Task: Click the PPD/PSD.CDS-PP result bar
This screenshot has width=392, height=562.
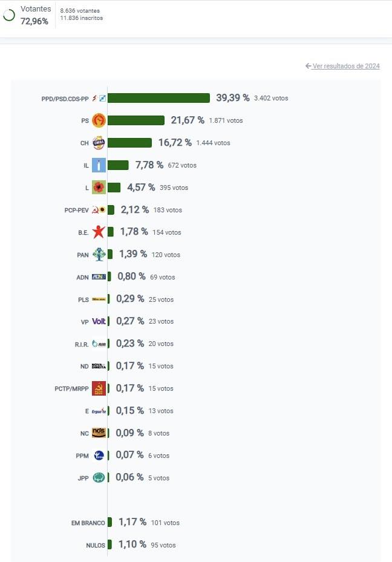Action: pyautogui.click(x=158, y=98)
